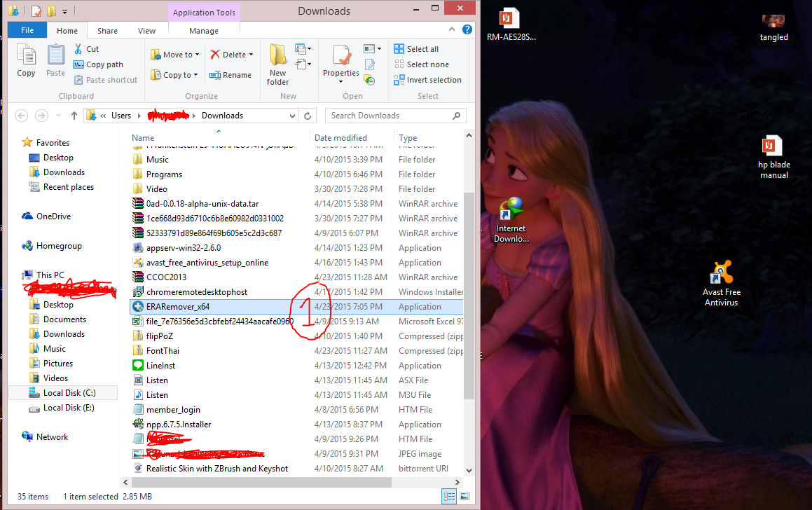Cut the selected file with scissors icon

pyautogui.click(x=78, y=48)
